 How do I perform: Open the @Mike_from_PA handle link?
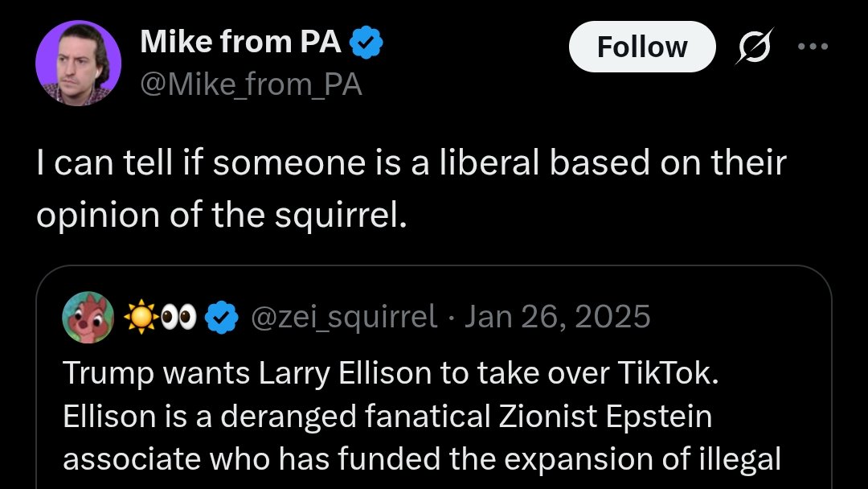click(x=252, y=84)
